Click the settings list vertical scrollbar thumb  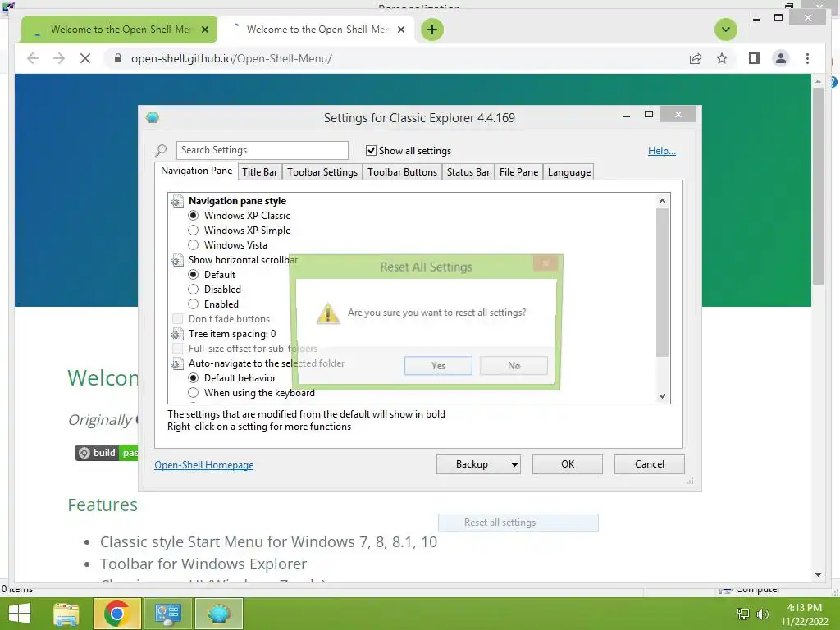[x=662, y=282]
